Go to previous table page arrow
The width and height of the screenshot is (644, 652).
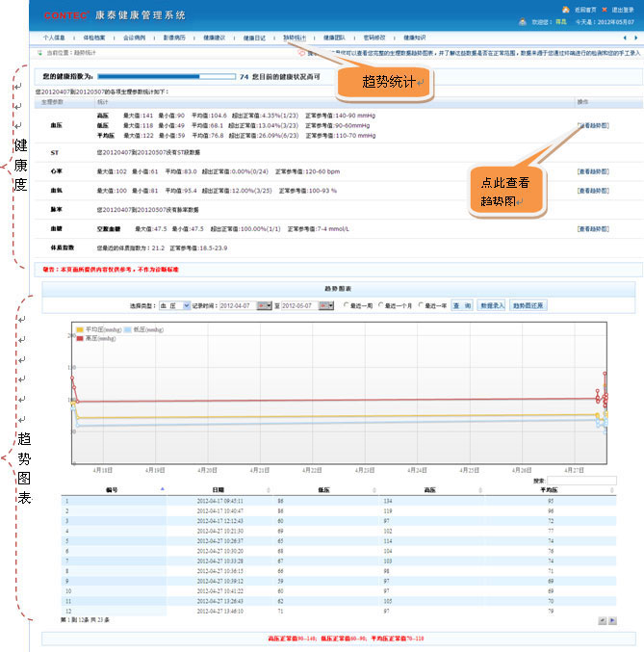(602, 620)
